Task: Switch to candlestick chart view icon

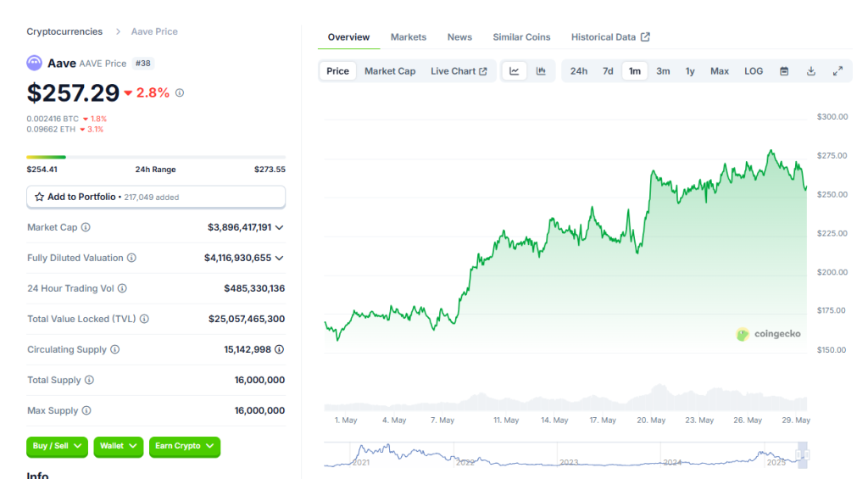Action: [x=541, y=71]
